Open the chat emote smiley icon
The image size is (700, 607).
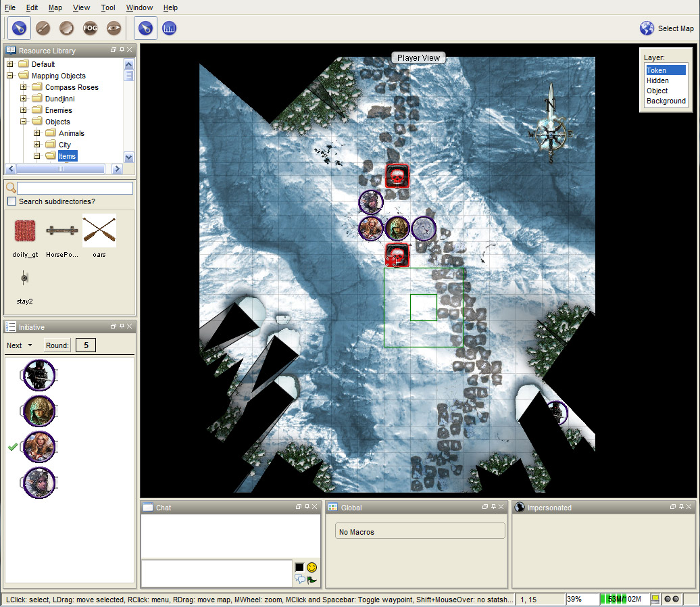pos(311,567)
